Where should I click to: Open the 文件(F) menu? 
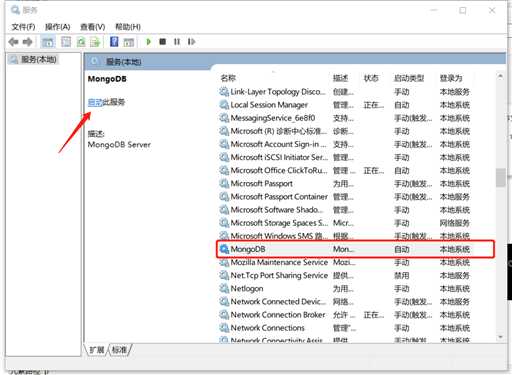click(x=23, y=27)
